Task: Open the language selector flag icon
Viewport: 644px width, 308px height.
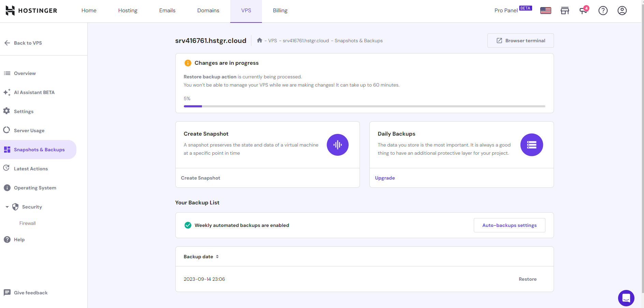Action: (x=546, y=11)
